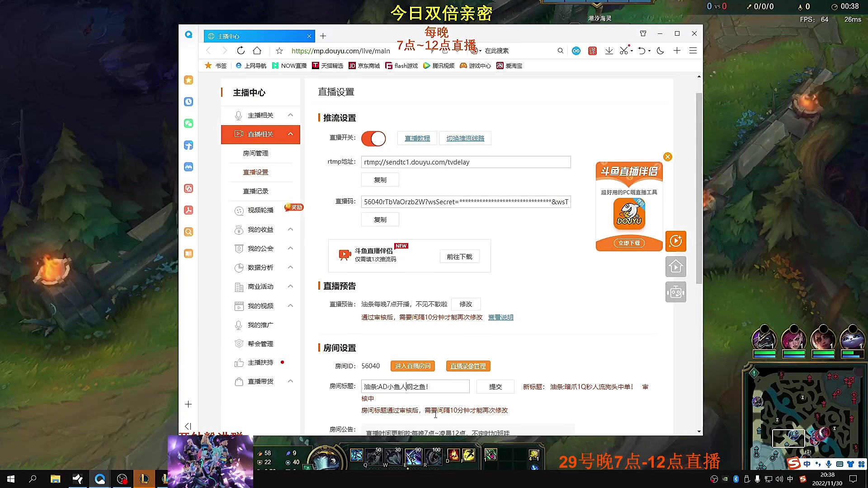
Task: Click the 直播录像管理 button
Action: (x=468, y=366)
